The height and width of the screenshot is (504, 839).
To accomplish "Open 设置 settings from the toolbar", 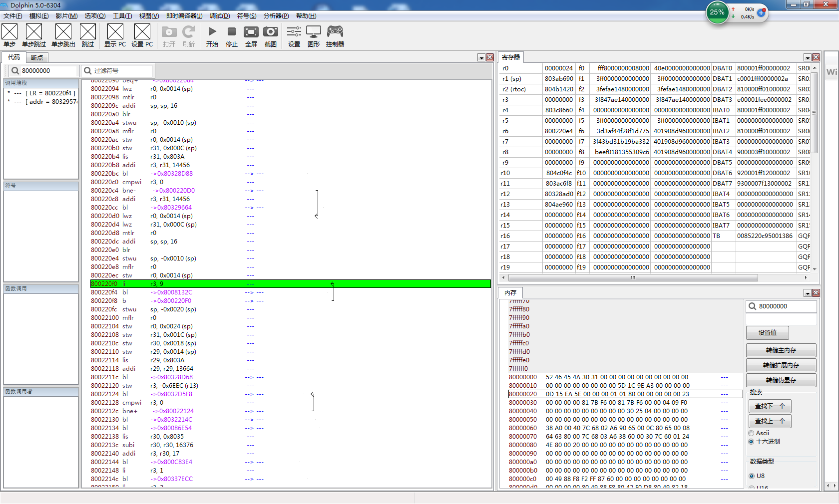I will coord(294,32).
